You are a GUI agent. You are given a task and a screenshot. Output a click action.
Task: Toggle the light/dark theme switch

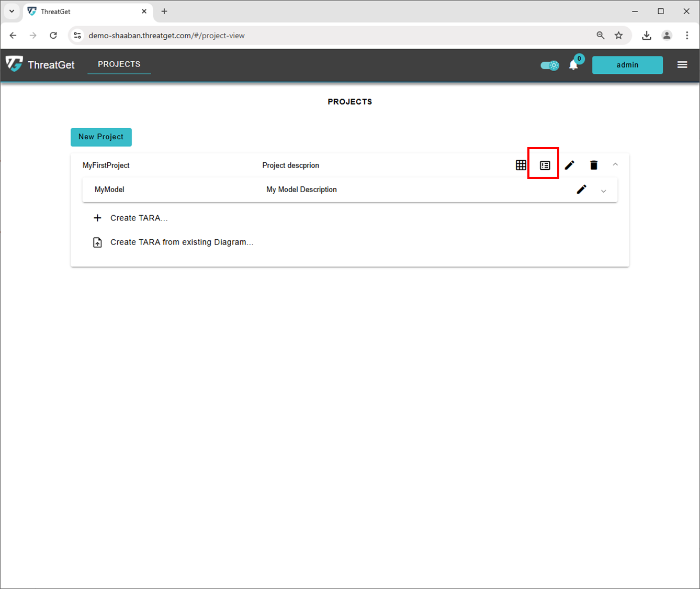point(549,65)
